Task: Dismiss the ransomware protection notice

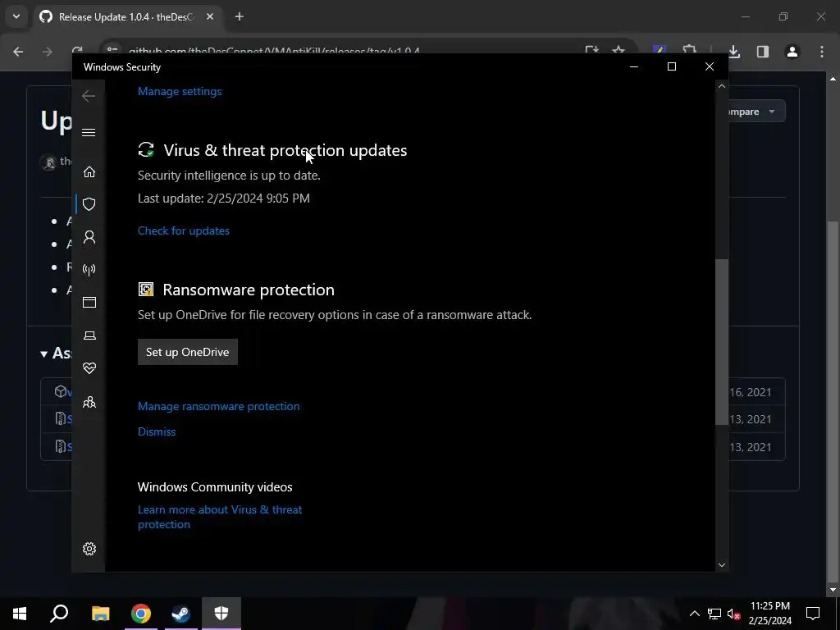Action: tap(157, 431)
